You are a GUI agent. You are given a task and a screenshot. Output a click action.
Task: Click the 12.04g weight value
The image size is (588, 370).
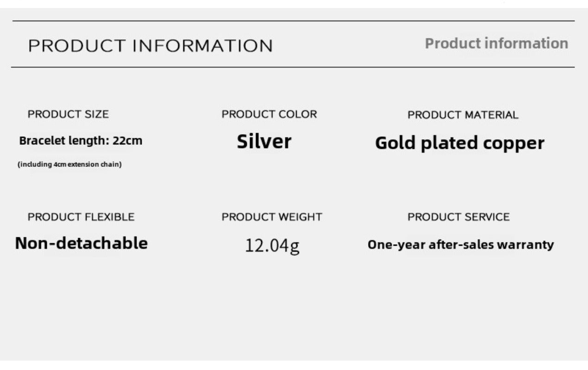click(x=272, y=245)
